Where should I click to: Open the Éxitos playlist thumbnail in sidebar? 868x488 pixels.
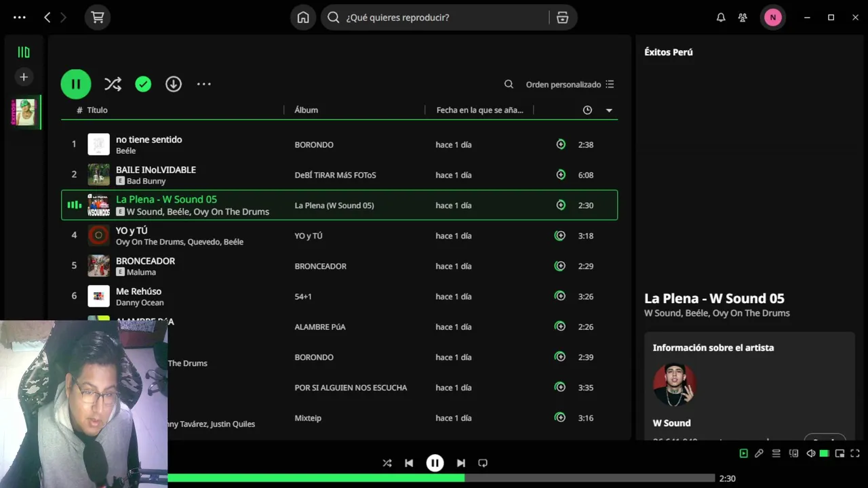click(25, 113)
